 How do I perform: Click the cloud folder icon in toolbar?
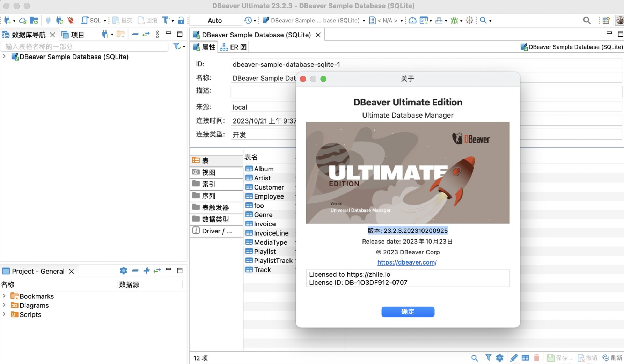tap(34, 20)
